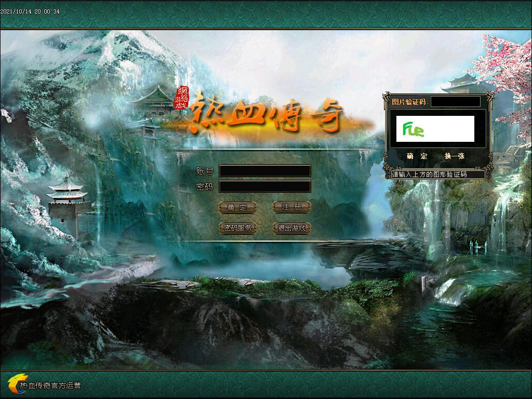The image size is (532, 399).
Task: Click the 热血传奇官方运营 footer text
Action: coord(50,386)
